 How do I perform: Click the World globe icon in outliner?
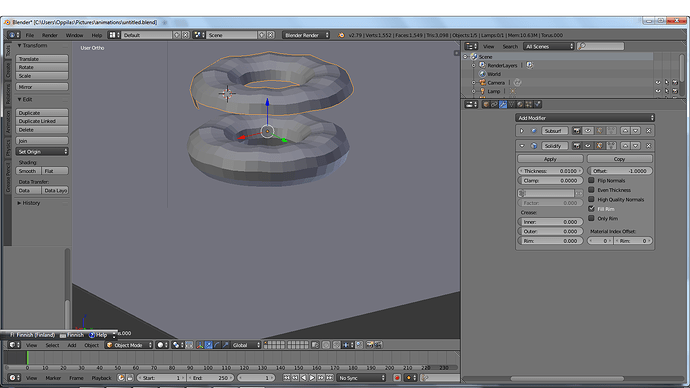(482, 74)
